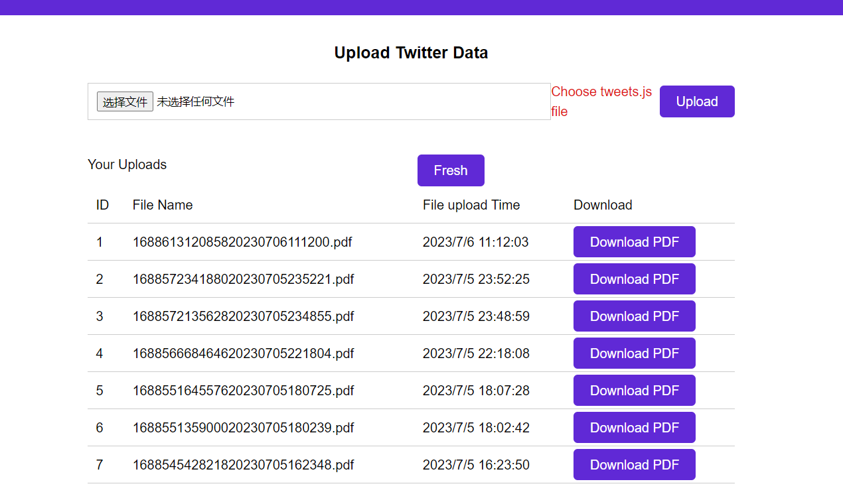The width and height of the screenshot is (843, 504).
Task: Click upload time 2023/7/5 18:07:28
Action: click(x=477, y=391)
